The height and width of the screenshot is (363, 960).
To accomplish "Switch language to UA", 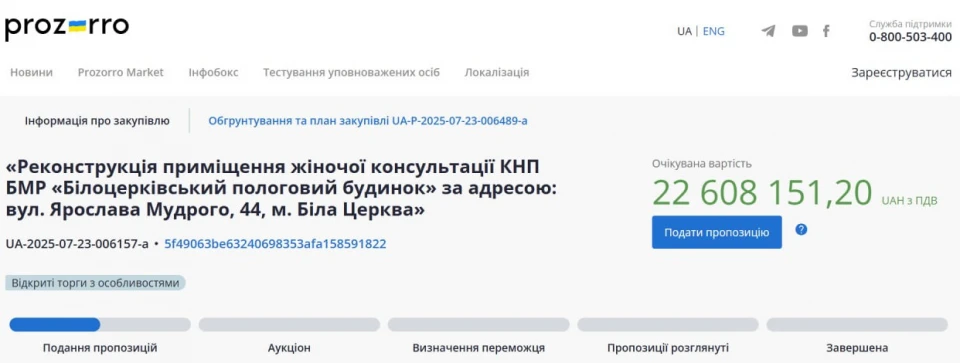I will click(x=684, y=31).
